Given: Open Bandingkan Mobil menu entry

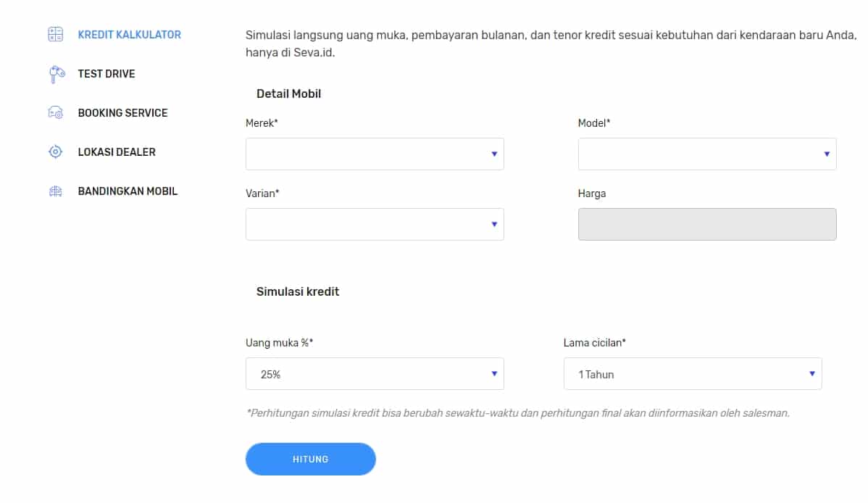Looking at the screenshot, I should pyautogui.click(x=128, y=191).
